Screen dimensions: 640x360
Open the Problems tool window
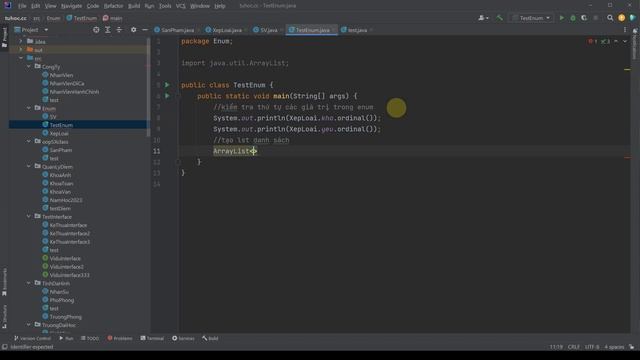click(x=120, y=338)
